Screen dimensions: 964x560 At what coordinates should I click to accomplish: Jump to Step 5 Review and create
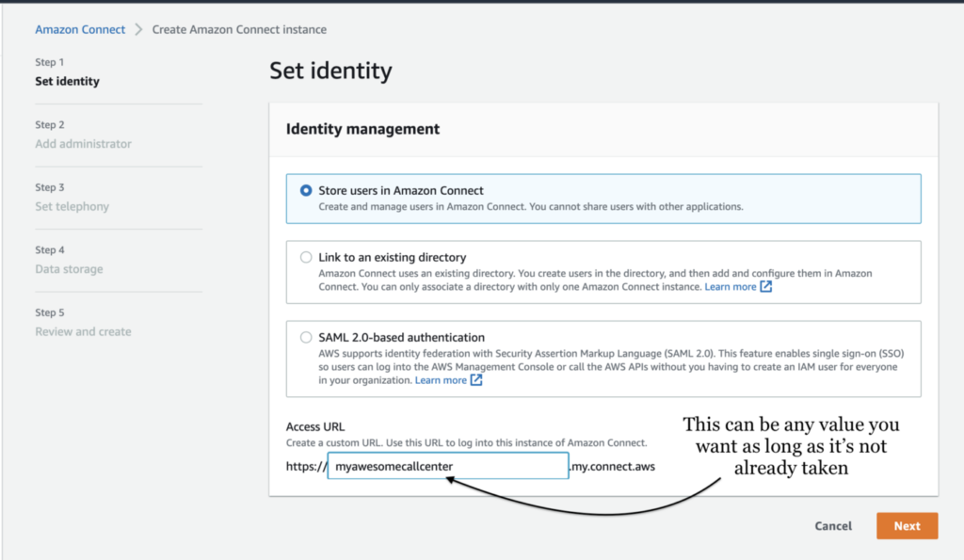pos(83,331)
